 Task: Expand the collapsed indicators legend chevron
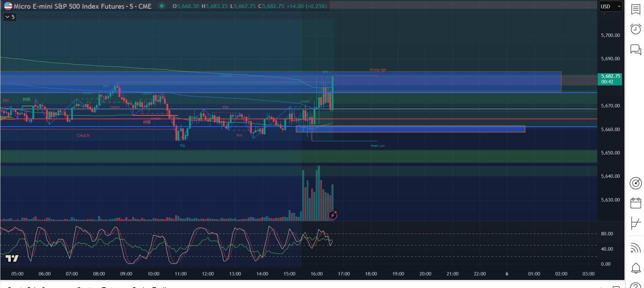pyautogui.click(x=10, y=17)
